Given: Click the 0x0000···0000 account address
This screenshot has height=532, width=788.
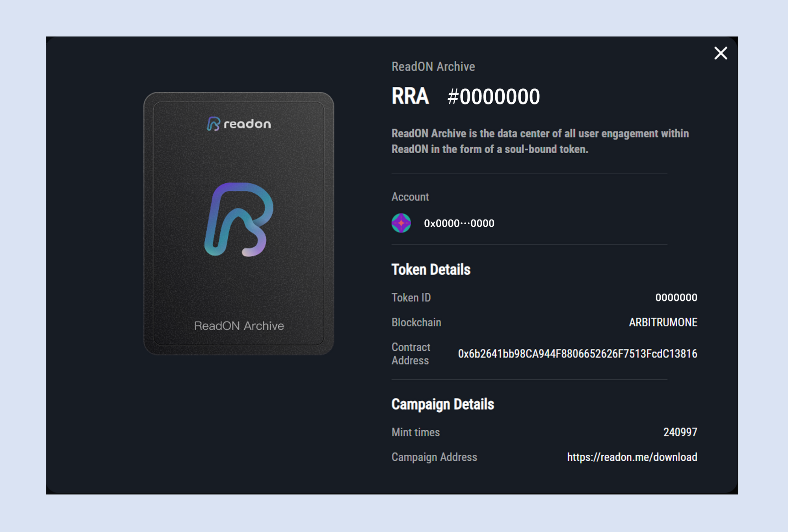Looking at the screenshot, I should [459, 223].
